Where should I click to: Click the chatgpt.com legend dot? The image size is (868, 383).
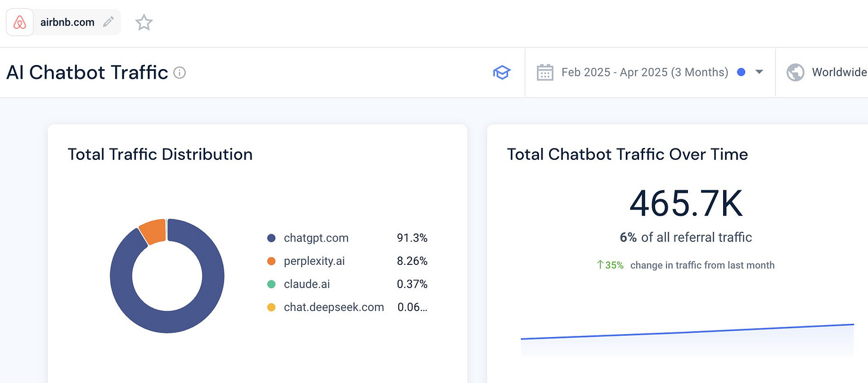(271, 238)
